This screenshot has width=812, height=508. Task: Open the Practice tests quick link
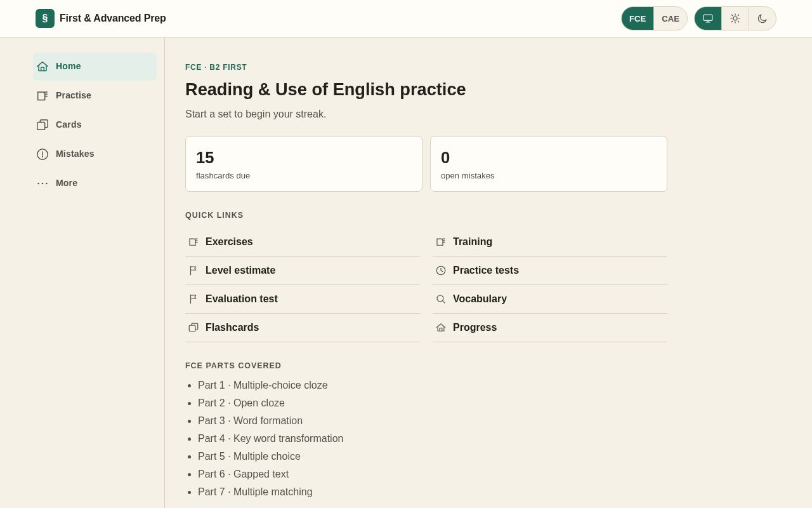(550, 271)
